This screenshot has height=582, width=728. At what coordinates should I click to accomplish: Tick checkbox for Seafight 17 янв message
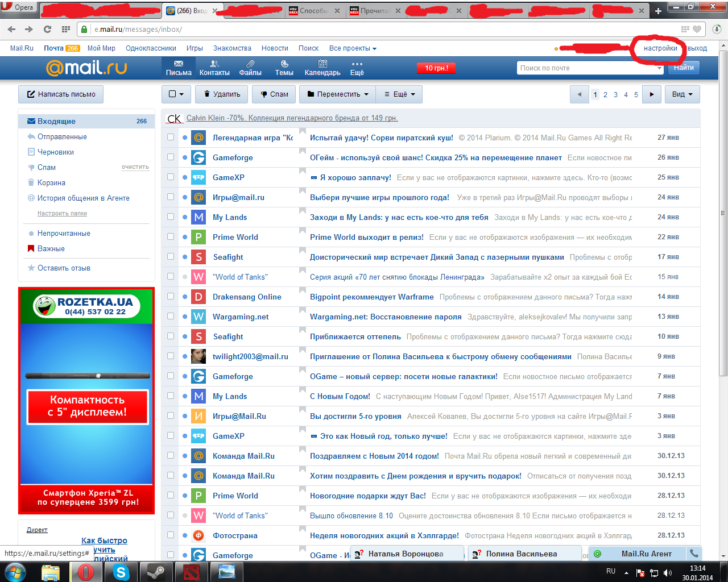(x=171, y=256)
